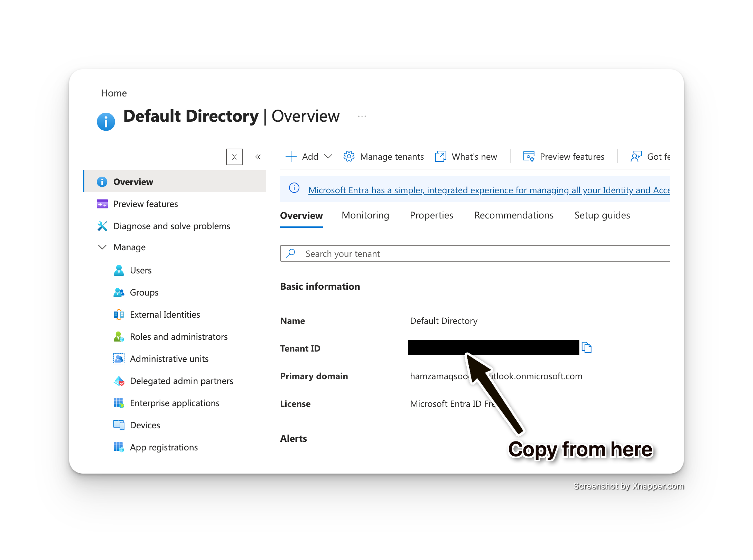Viewport: 753px width, 560px height.
Task: Open the Enterprise applications item
Action: point(174,403)
